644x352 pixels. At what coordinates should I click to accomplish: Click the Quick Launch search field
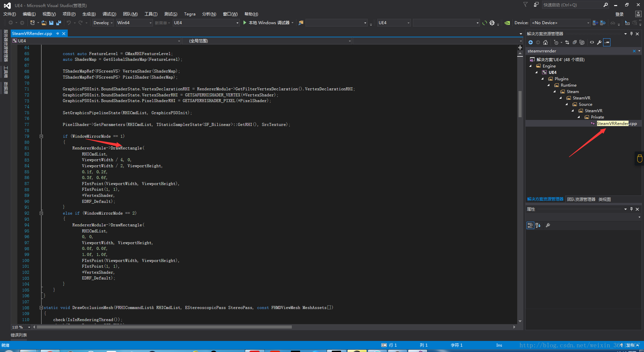[x=572, y=5]
